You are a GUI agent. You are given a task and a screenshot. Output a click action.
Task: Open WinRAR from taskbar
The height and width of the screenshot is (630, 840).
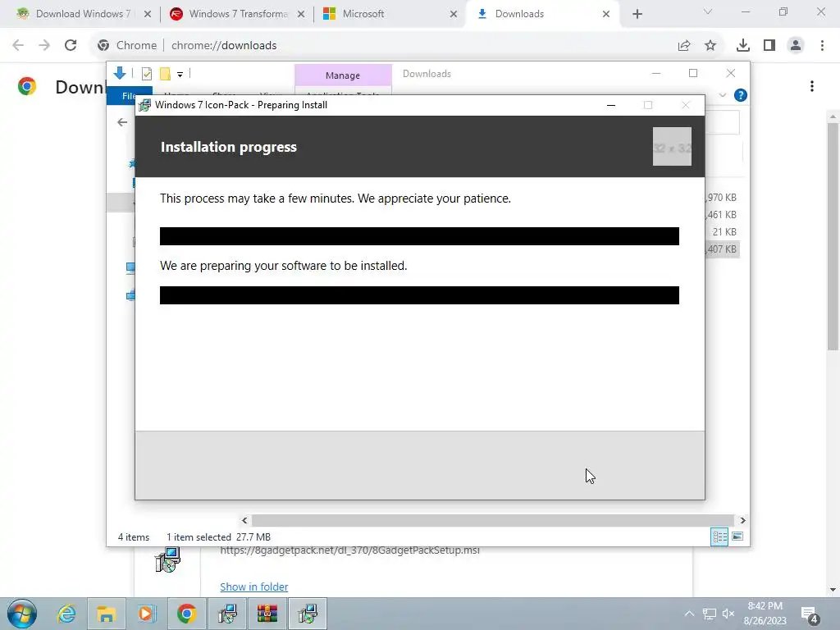(x=267, y=614)
